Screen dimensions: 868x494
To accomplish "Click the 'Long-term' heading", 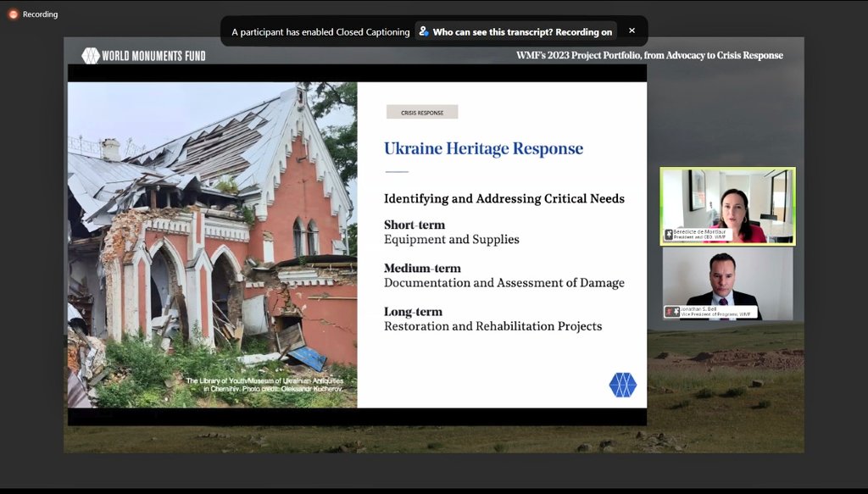I will pyautogui.click(x=413, y=312).
